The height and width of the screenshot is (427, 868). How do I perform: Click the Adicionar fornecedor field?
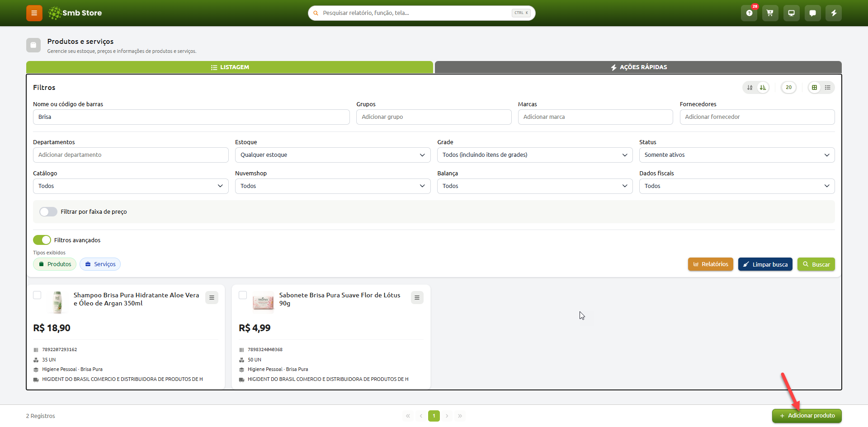point(757,117)
